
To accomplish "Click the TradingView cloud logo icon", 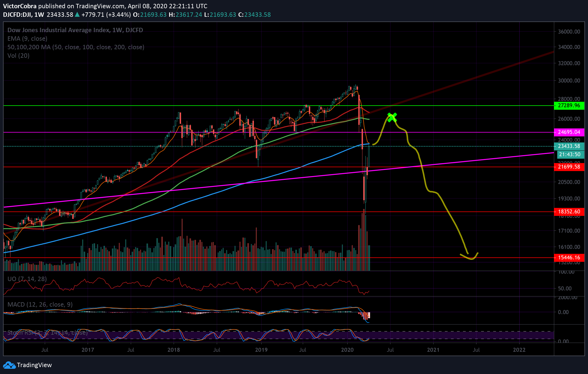I will tap(9, 365).
